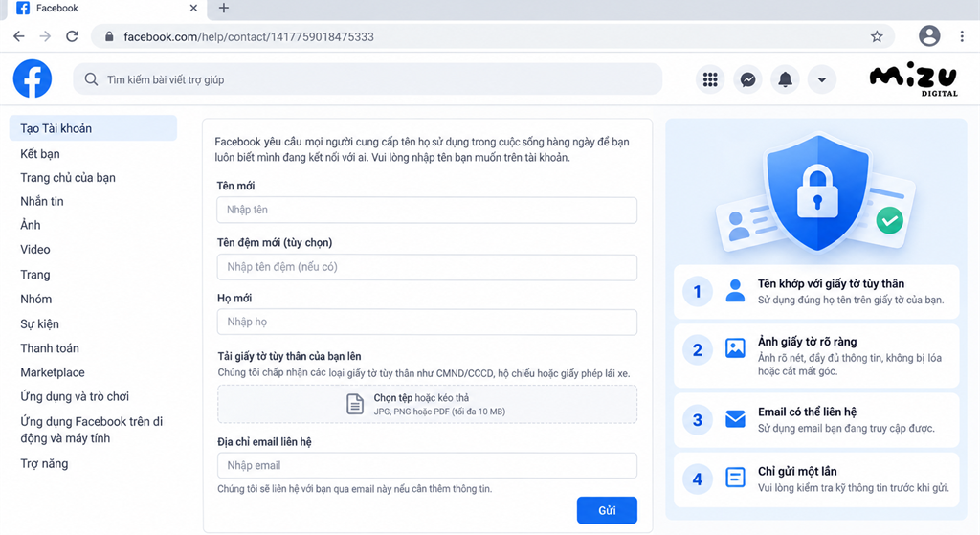Click the Tên khớp với giấy tờ tùy thân heading

pyautogui.click(x=831, y=283)
